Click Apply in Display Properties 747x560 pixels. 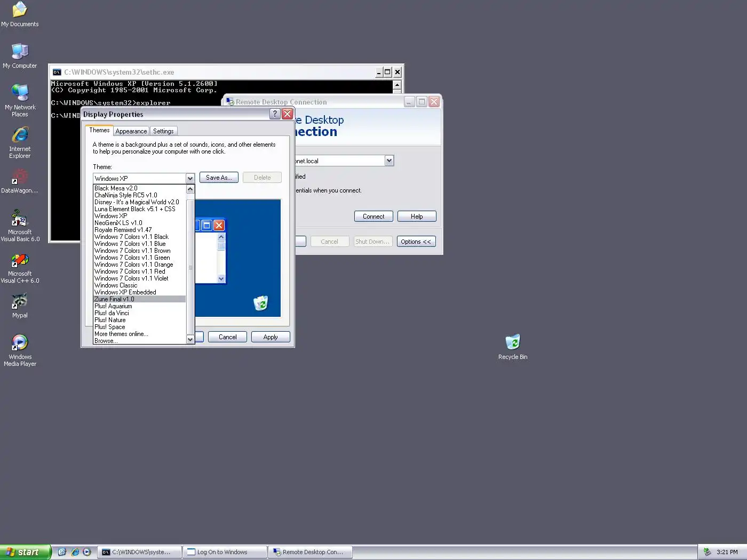[271, 337]
